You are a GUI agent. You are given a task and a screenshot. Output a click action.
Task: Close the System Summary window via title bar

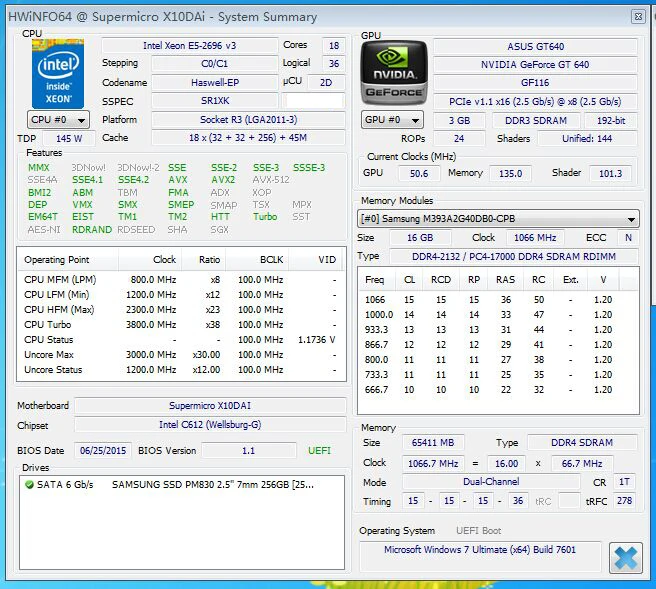[638, 17]
